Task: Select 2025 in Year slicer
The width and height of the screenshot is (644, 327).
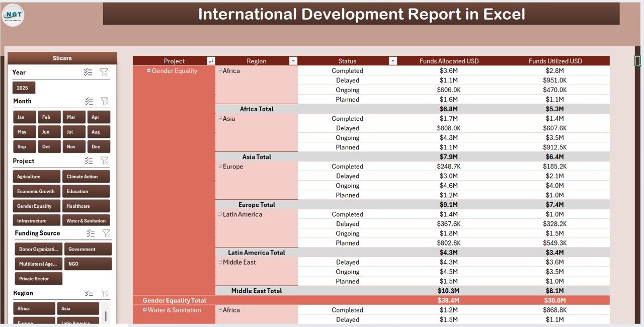Action: coord(24,88)
